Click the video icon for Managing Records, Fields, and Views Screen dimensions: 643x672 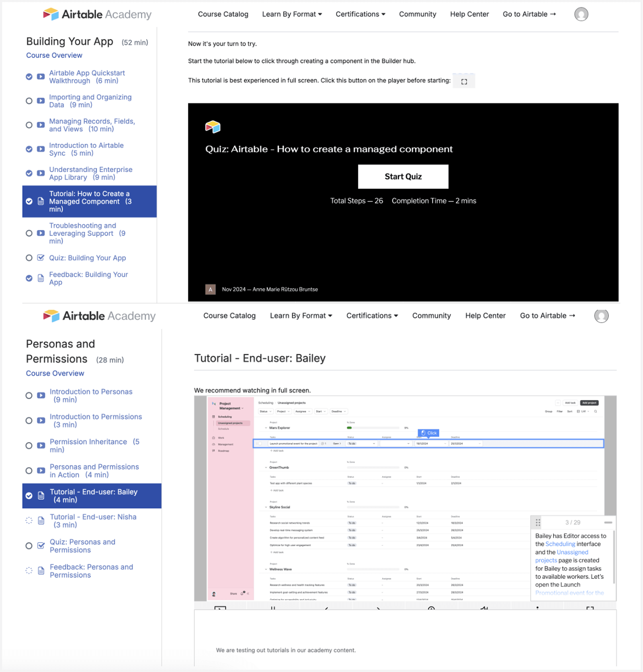pos(41,125)
